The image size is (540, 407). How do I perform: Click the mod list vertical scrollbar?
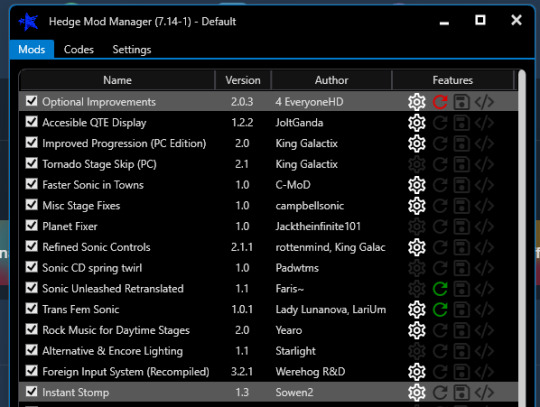(x=522, y=238)
